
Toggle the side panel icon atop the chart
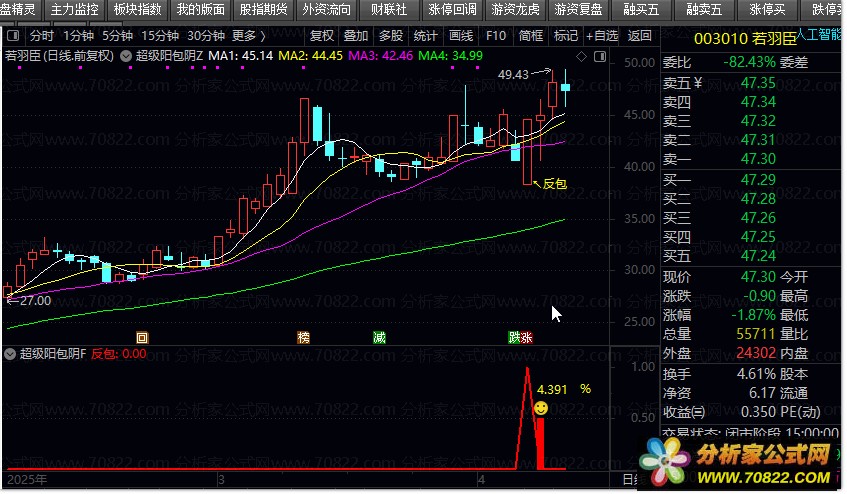click(x=600, y=57)
